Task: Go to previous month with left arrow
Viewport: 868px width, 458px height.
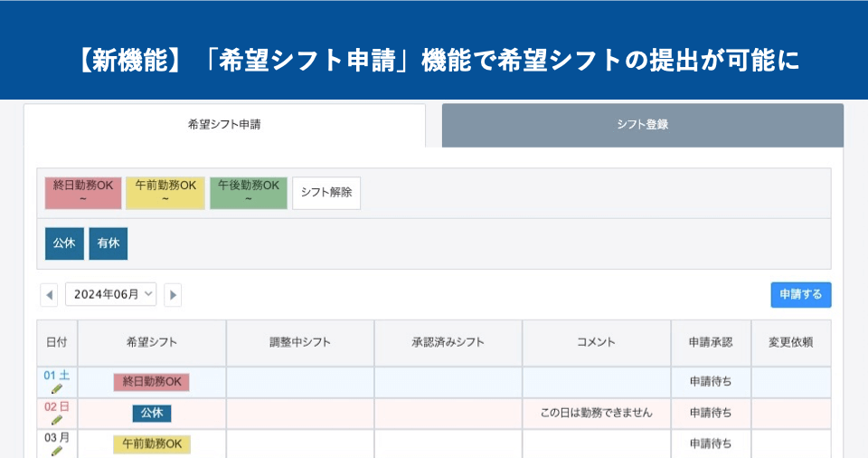Action: [x=49, y=295]
